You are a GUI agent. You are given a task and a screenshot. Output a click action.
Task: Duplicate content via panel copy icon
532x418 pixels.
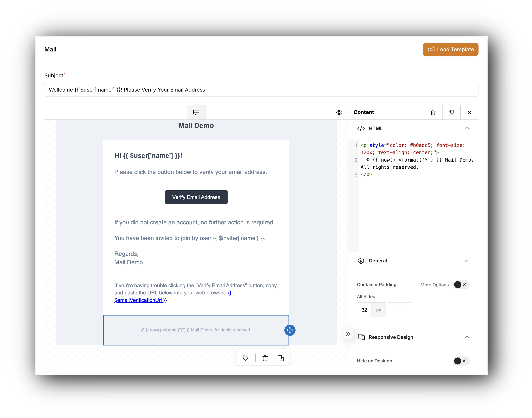[x=451, y=112]
